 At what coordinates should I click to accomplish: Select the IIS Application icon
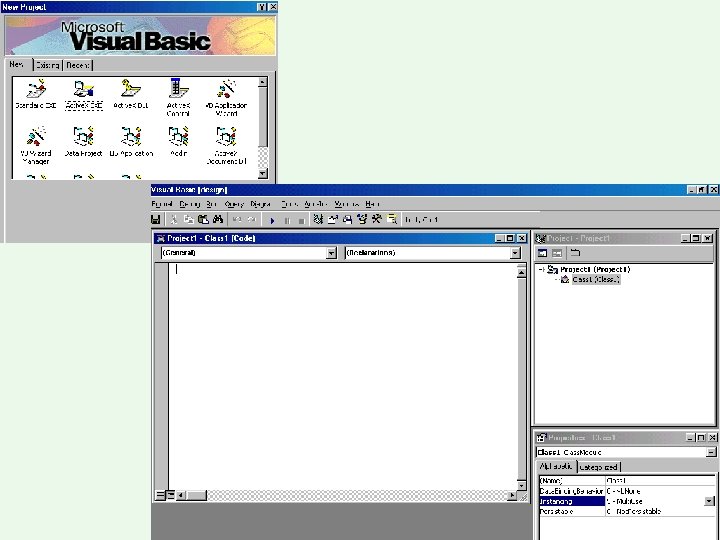(x=131, y=141)
